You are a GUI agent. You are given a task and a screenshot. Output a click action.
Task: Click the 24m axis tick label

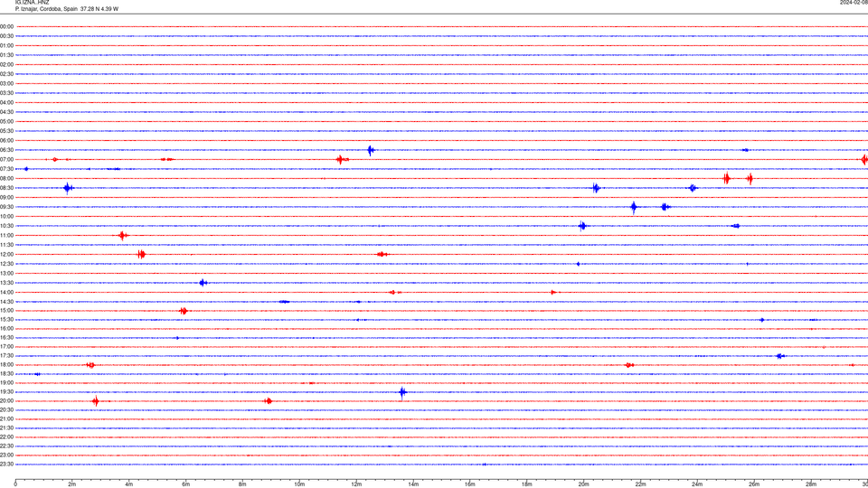(x=697, y=484)
